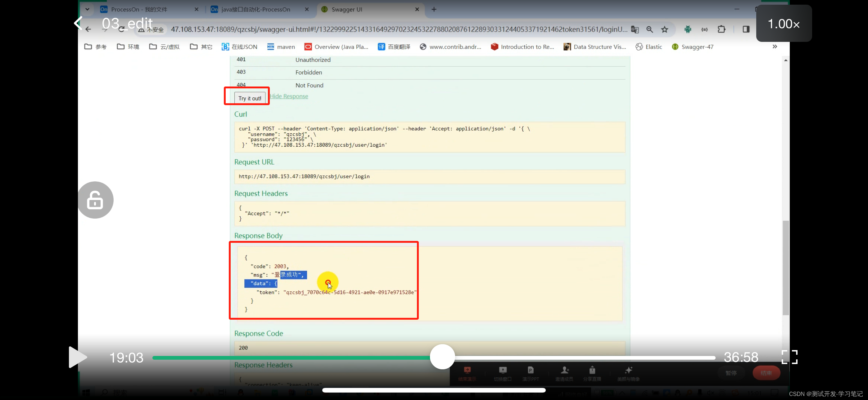Change the 1.00× playback speed
Image resolution: width=868 pixels, height=400 pixels.
tap(784, 24)
